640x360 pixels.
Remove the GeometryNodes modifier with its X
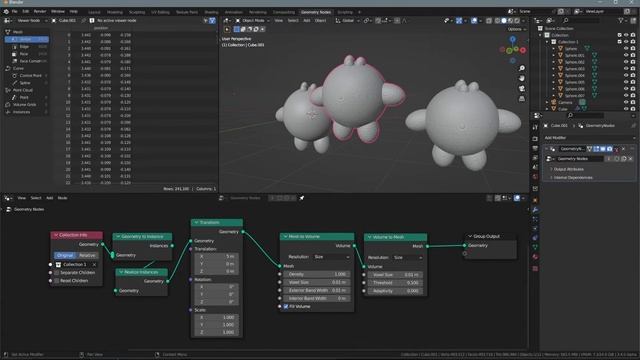tap(623, 149)
